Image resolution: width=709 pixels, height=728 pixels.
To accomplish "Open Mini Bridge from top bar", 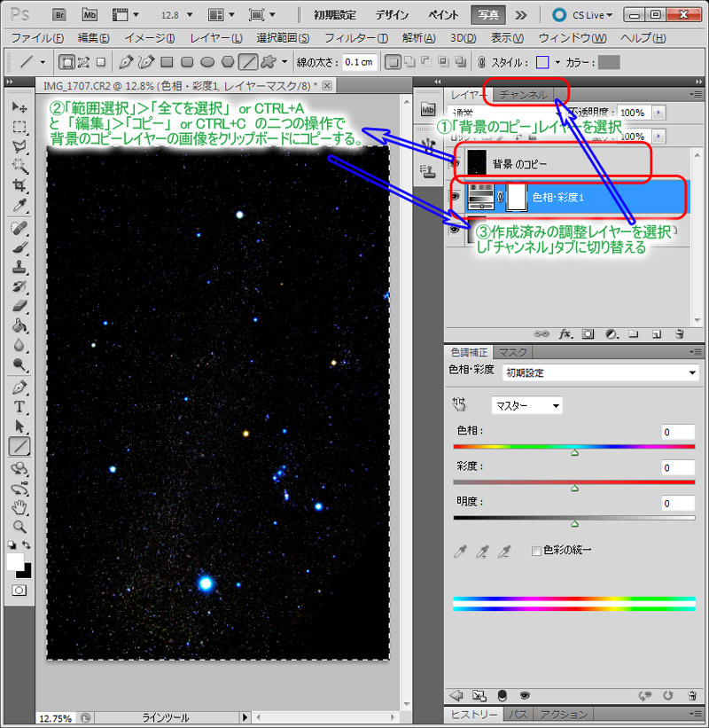I will 90,15.
